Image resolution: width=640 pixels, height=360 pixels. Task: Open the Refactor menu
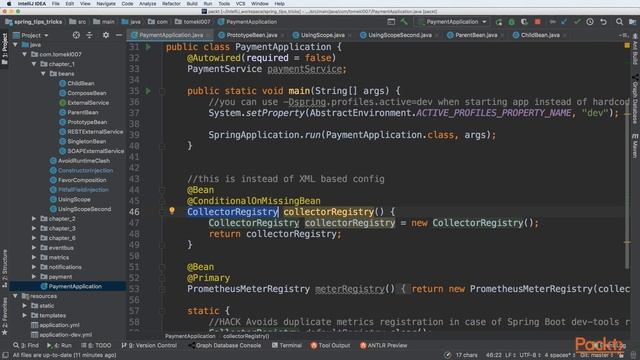click(171, 4)
